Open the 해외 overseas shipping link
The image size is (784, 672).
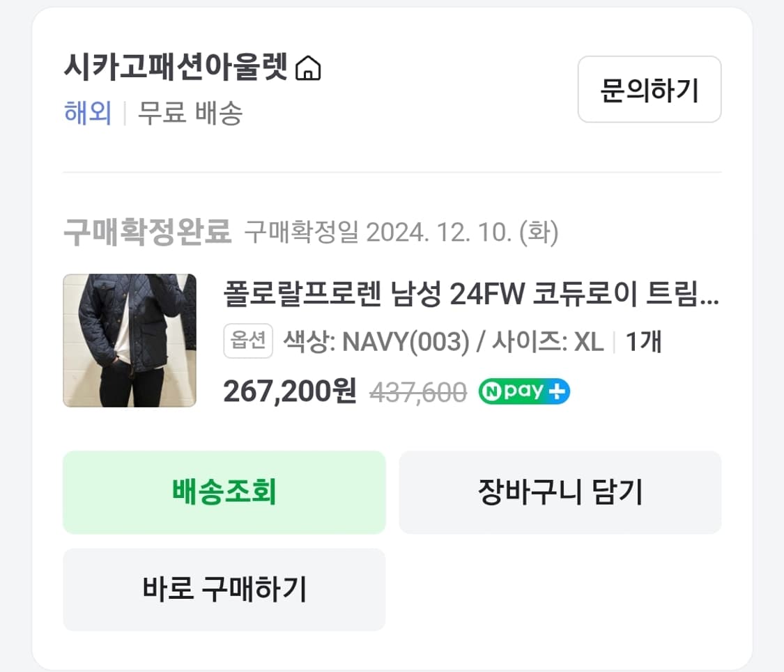coord(86,114)
